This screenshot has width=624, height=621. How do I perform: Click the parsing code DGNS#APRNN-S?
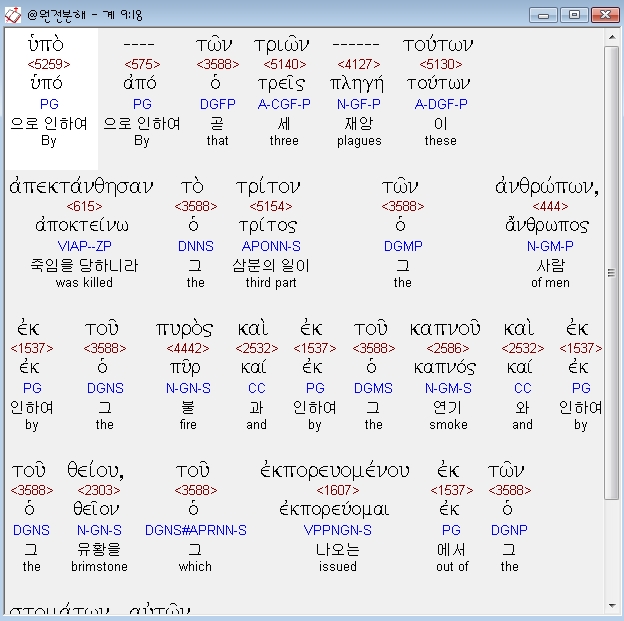click(x=196, y=531)
